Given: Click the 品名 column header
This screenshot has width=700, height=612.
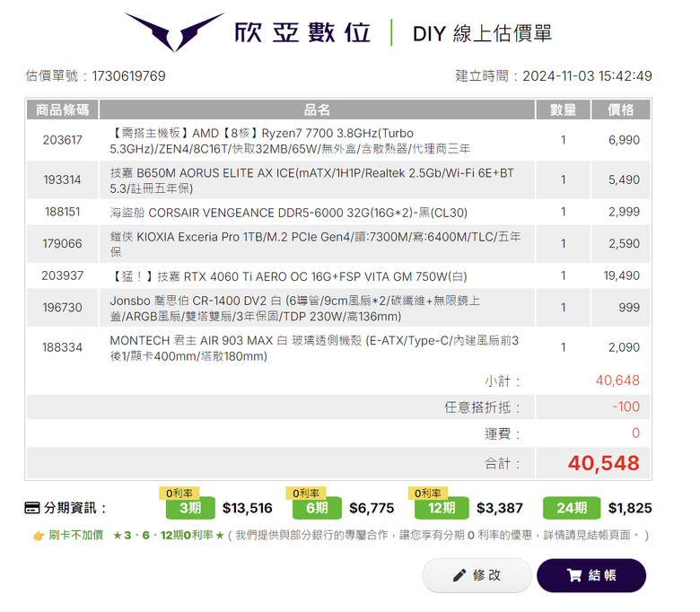Looking at the screenshot, I should pyautogui.click(x=317, y=109).
